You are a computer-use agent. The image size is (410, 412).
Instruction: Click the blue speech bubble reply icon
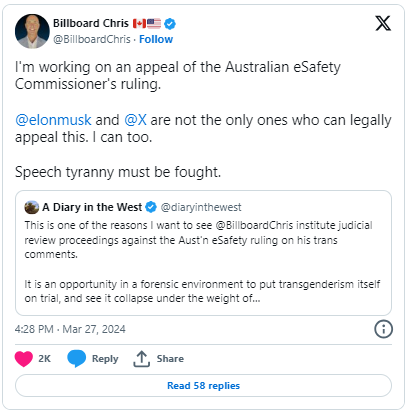[x=76, y=359]
